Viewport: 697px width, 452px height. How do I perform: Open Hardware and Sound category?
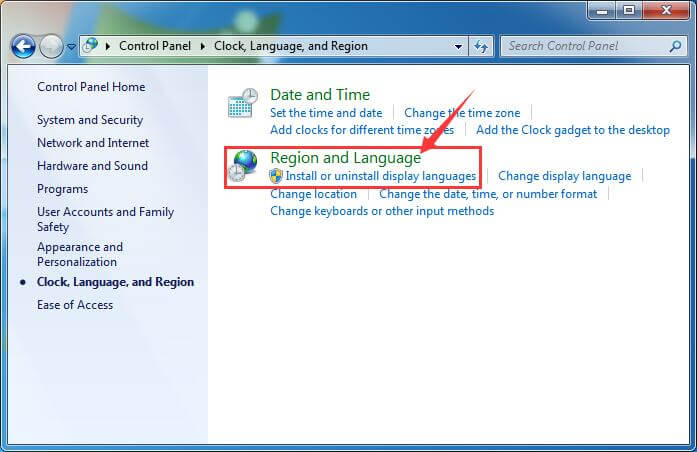coord(92,166)
